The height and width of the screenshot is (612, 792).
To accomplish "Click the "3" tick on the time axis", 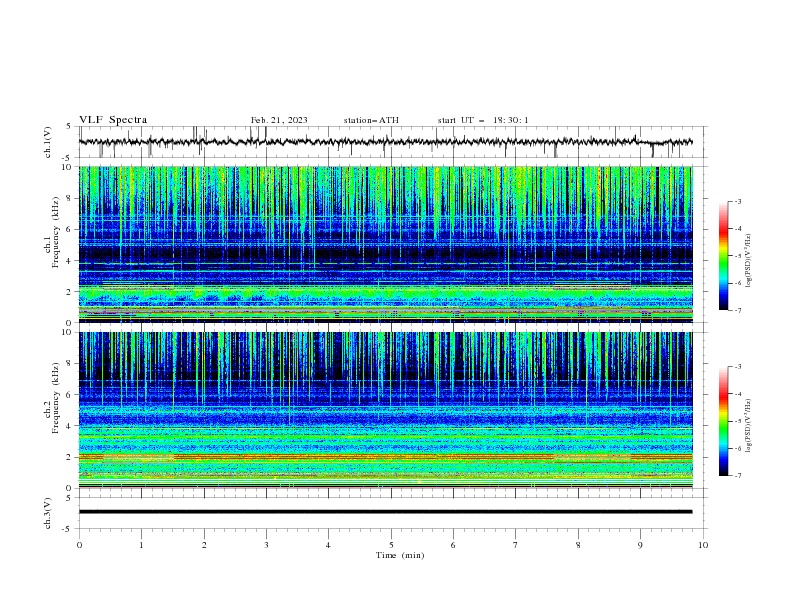I will (x=266, y=545).
